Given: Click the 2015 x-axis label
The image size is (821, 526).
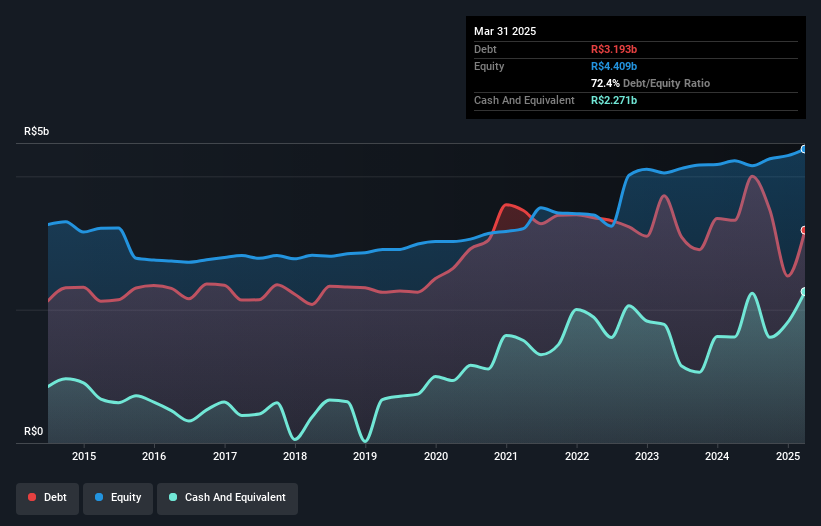Looking at the screenshot, I should (x=84, y=456).
